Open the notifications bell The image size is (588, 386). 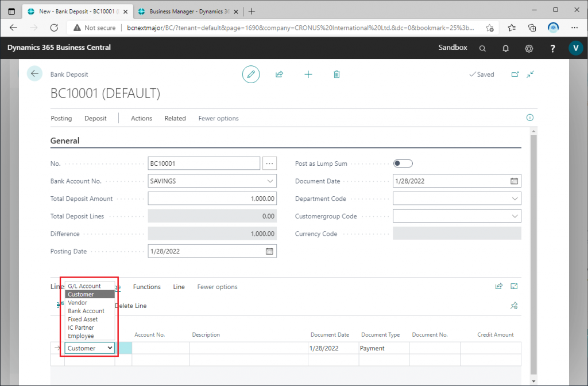pos(505,48)
